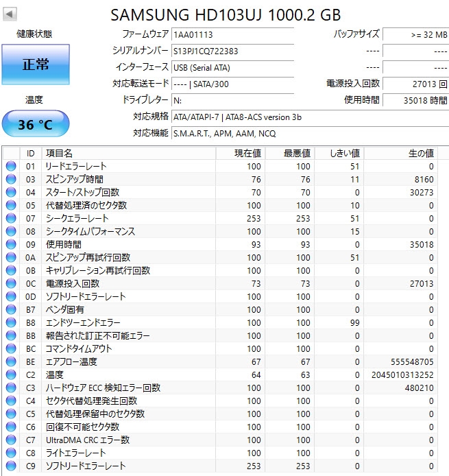The image size is (449, 476).
Task: Click serial number field S13PJ1CQ722383
Action: point(232,51)
